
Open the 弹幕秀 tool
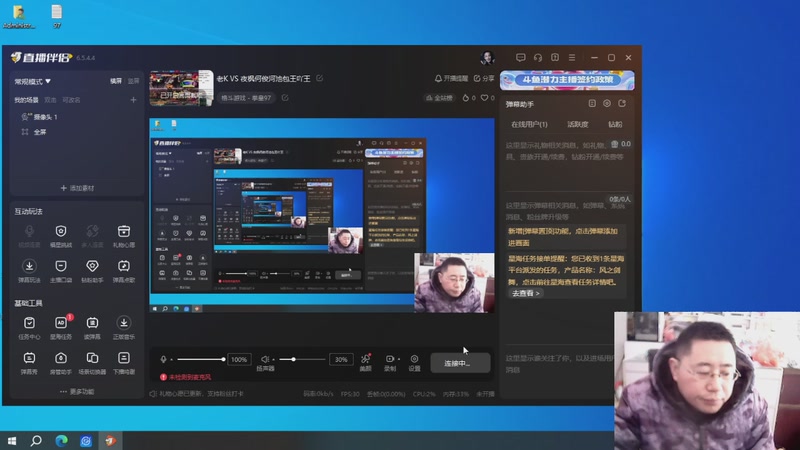tap(29, 363)
